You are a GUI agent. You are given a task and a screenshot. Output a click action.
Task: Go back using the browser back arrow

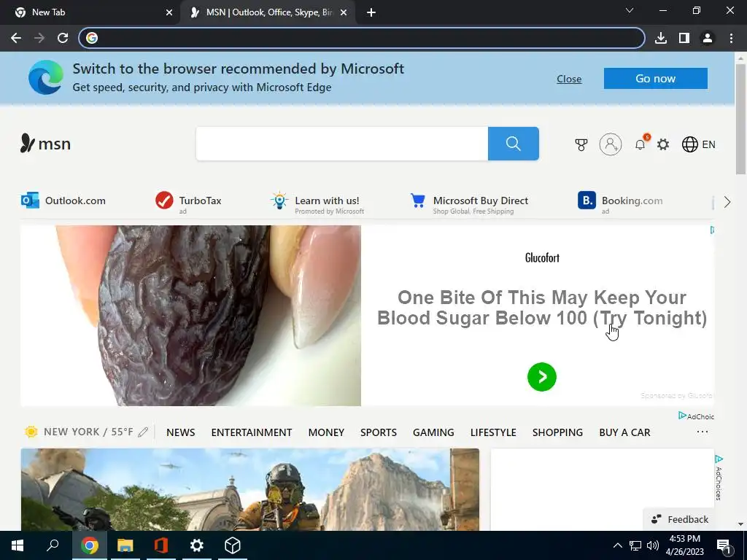pyautogui.click(x=16, y=38)
